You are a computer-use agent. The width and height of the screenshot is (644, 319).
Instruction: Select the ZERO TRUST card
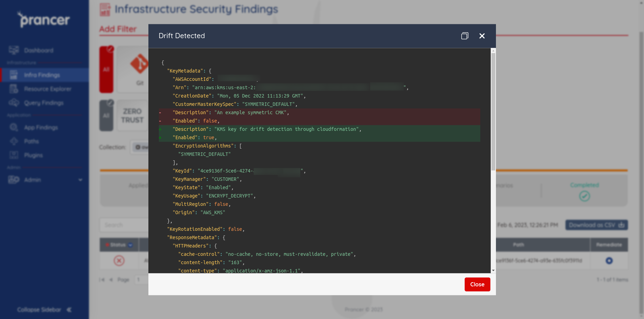tap(132, 116)
